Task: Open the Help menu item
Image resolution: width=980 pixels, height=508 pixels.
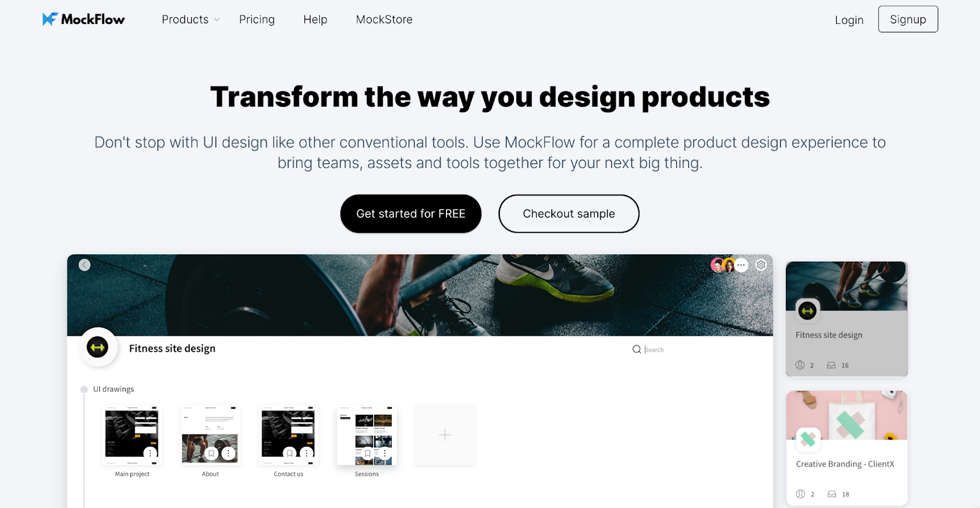Action: coord(315,20)
